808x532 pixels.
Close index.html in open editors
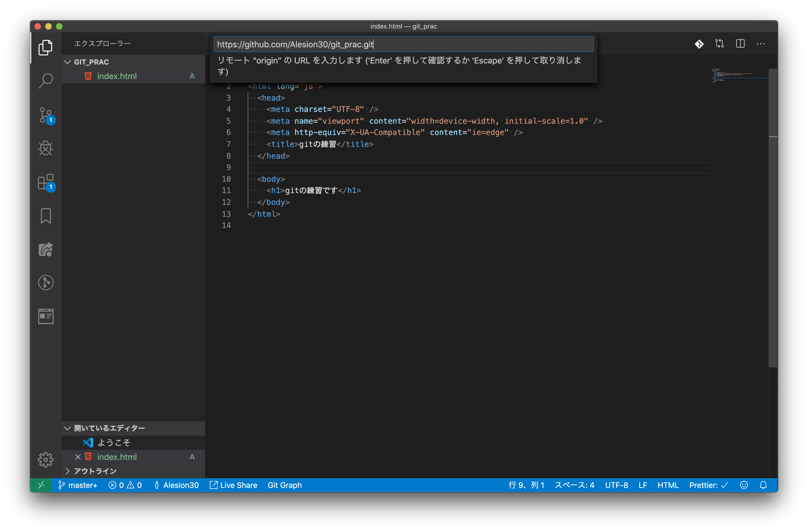[78, 457]
